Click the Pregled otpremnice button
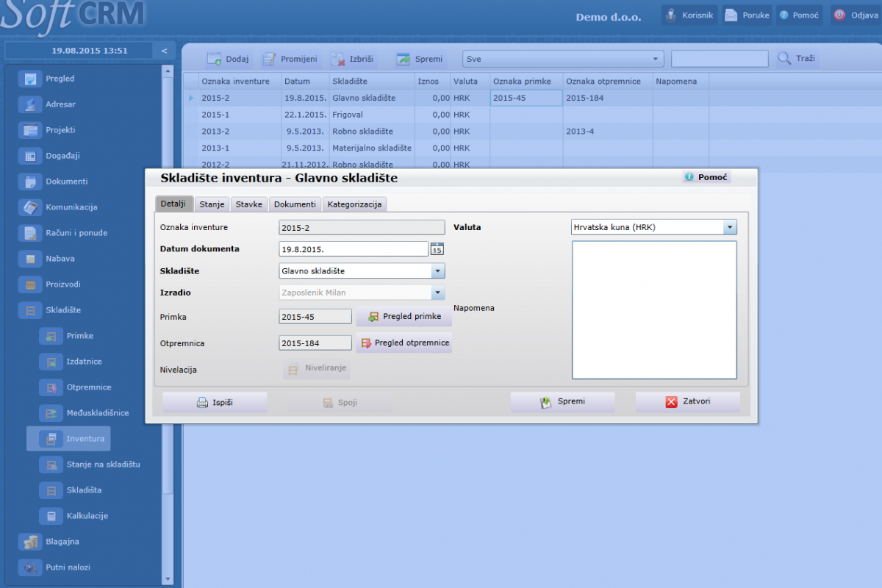This screenshot has height=588, width=882. click(x=404, y=343)
